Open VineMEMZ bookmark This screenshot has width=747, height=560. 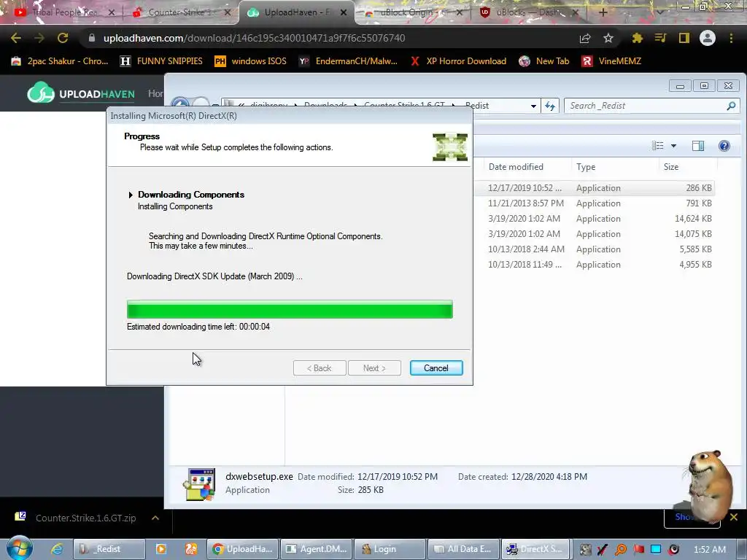tap(612, 61)
